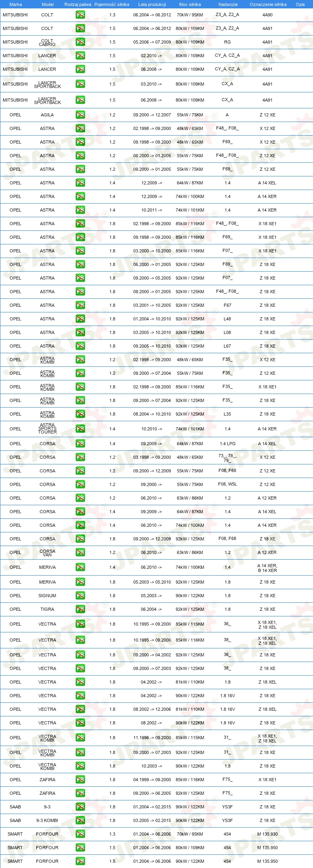Click the fuel icon for Astra body L08
Screen dimensions: 313x868
point(80,332)
